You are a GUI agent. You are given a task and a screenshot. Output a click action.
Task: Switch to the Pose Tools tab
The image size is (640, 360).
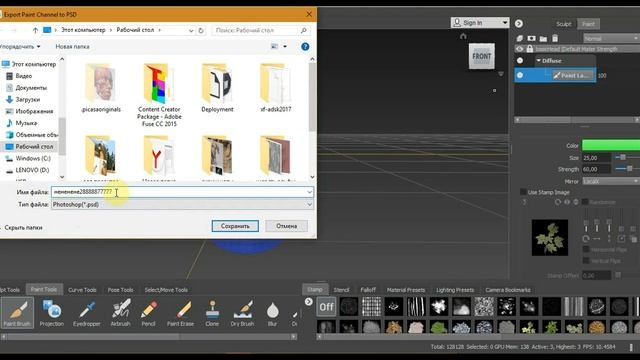click(120, 290)
